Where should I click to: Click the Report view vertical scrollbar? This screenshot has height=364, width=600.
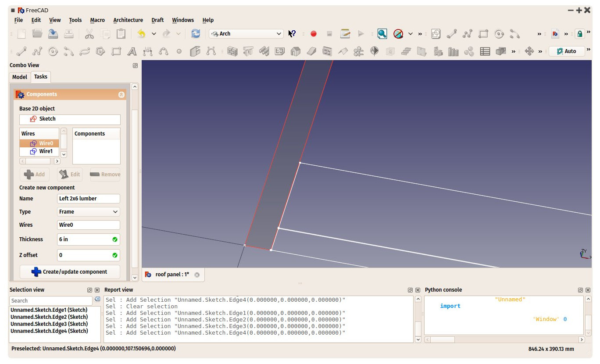coord(418,319)
